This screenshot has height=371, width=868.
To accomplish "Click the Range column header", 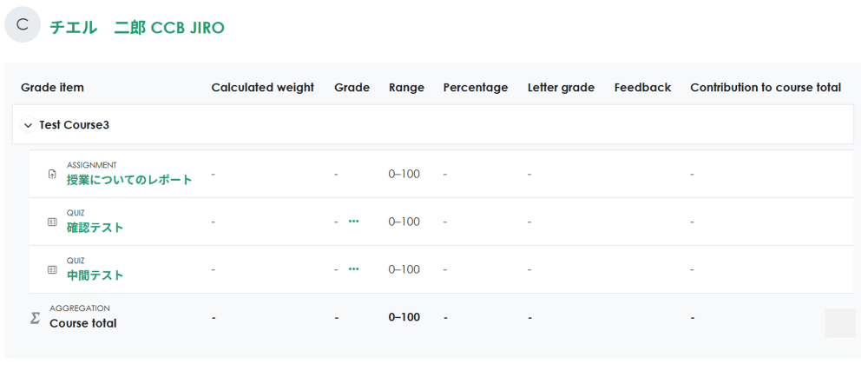I will (406, 88).
